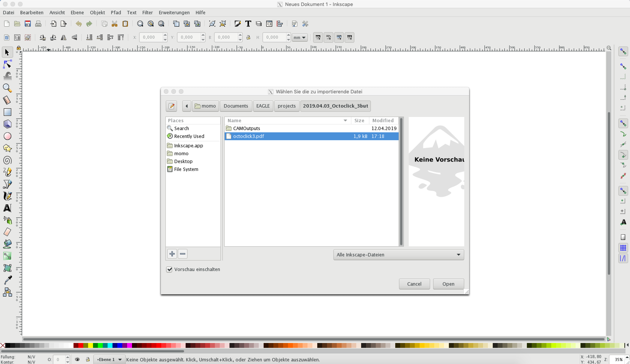Viewport: 630px width, 364px height.
Task: Toggle layer visibility eye in the status bar
Action: tap(77, 359)
